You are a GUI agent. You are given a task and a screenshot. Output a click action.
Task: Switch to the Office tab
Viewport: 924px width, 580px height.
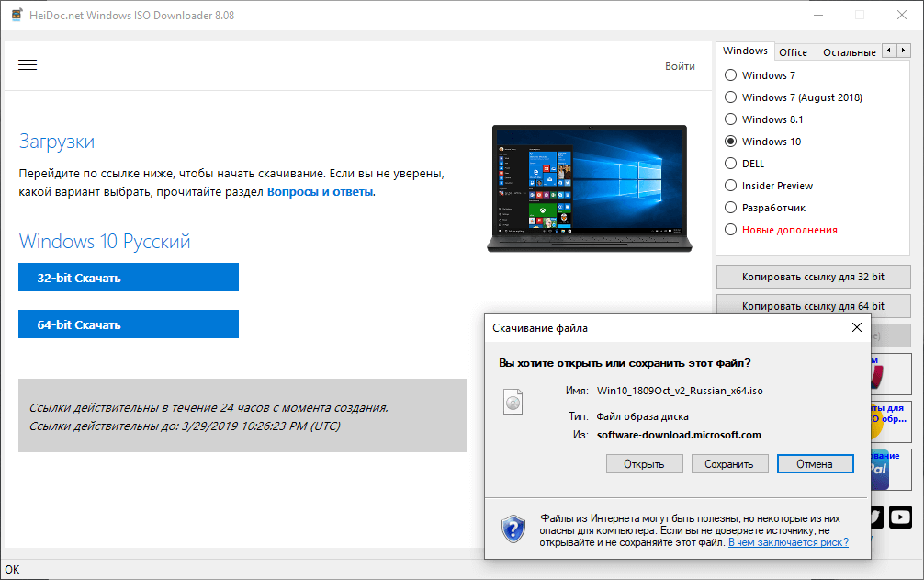point(794,51)
